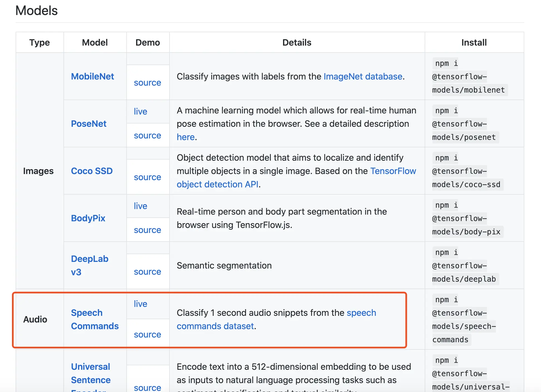View the DeepLab v3 demo source
Viewport: 541px width, 392px height.
click(x=147, y=272)
